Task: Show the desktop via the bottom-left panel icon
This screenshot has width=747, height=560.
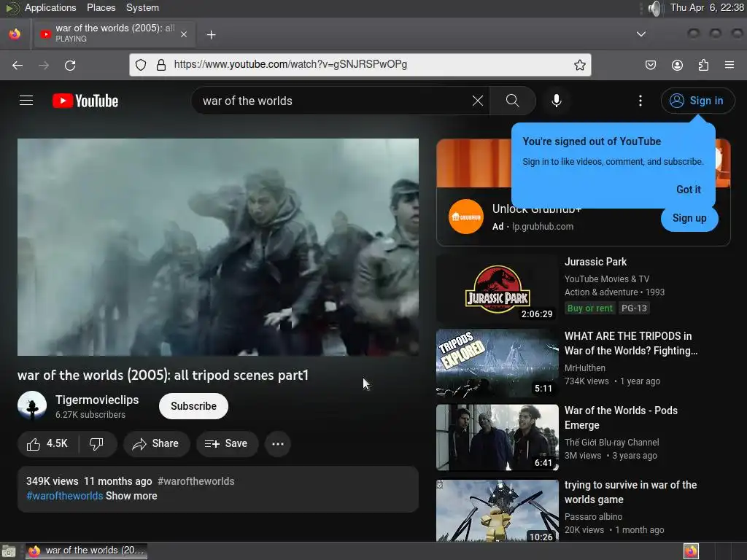Action: tap(9, 551)
